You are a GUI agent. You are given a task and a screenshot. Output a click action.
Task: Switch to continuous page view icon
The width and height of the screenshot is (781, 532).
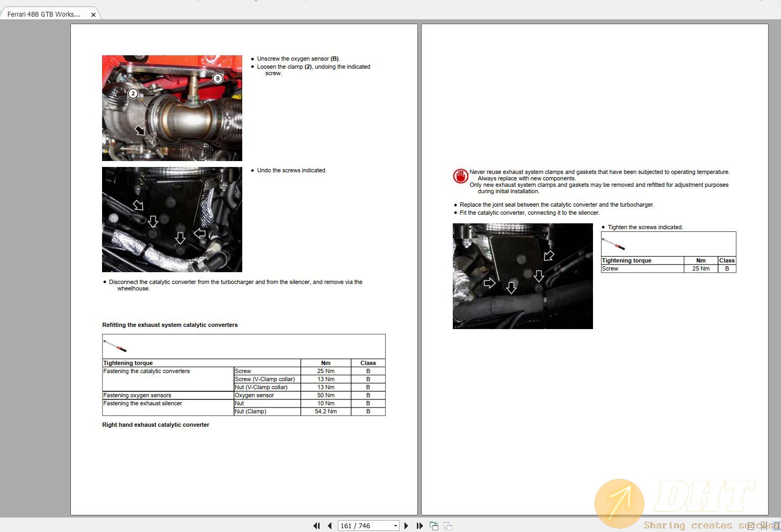point(764,526)
